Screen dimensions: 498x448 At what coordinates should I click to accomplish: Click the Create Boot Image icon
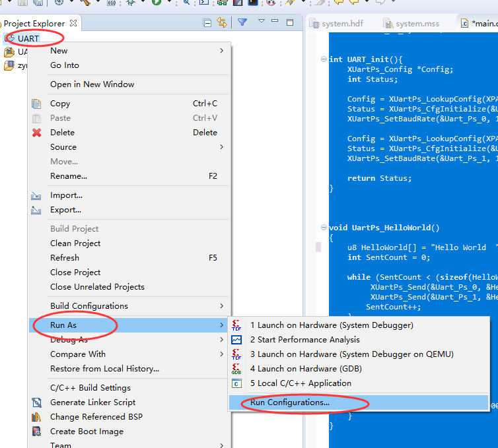[x=36, y=432]
